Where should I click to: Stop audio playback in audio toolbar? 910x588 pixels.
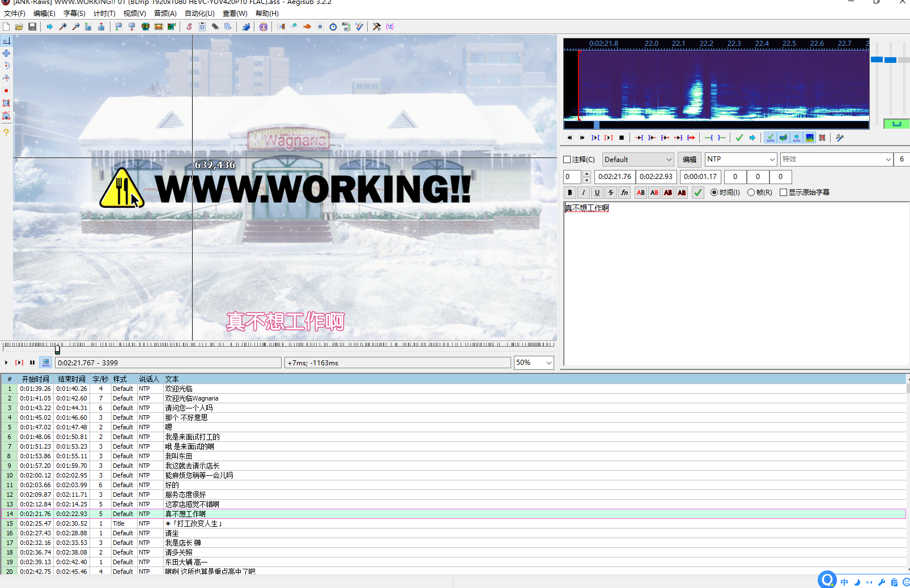coord(622,138)
